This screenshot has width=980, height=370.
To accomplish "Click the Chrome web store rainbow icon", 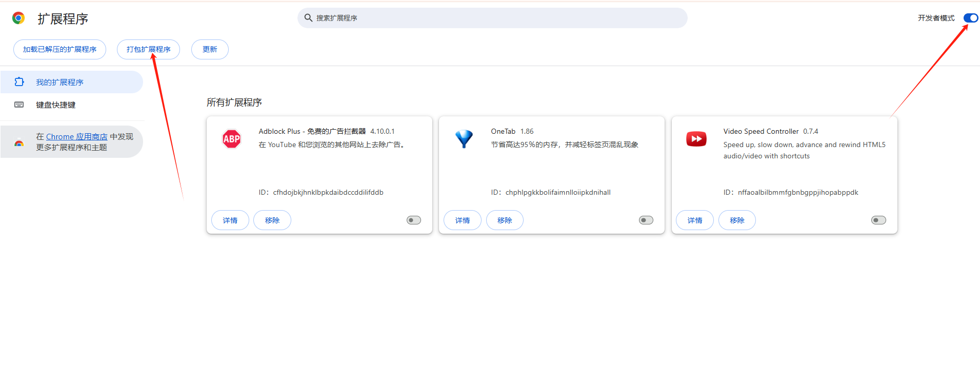I will 19,143.
